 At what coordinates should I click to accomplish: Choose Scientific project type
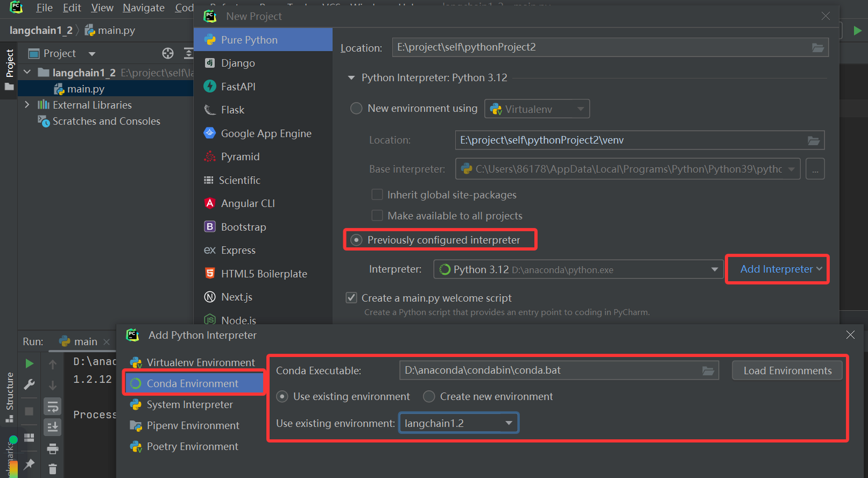(263, 180)
